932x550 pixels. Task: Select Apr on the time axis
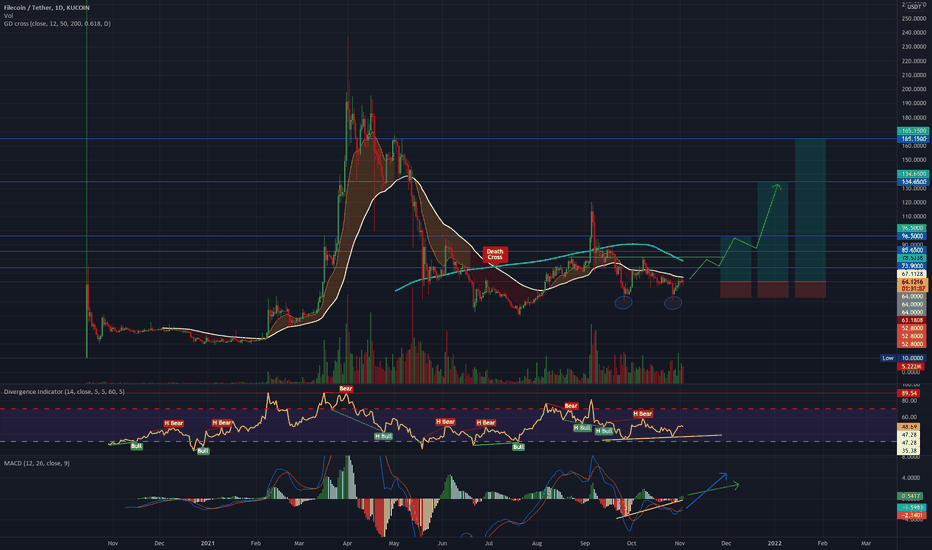click(x=347, y=543)
